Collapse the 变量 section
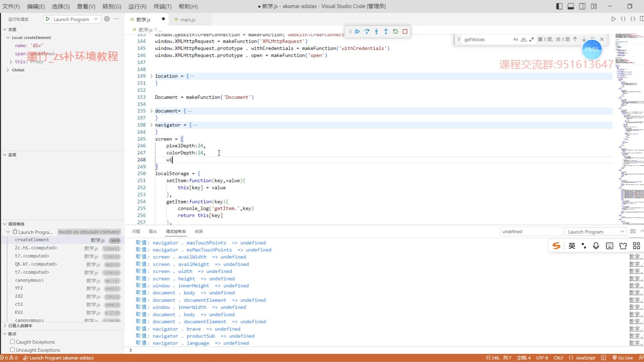Screen dimensions: 644x362 pyautogui.click(x=5, y=29)
